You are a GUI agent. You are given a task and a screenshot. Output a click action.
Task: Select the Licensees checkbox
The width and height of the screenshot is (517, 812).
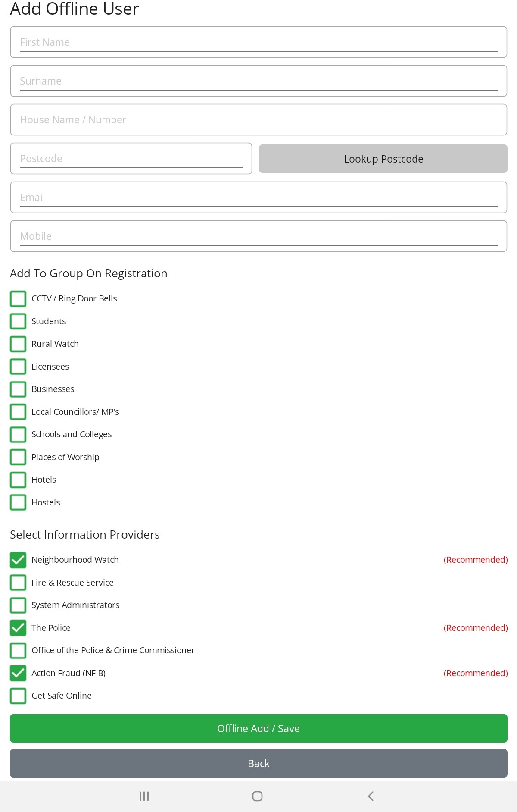tap(18, 367)
